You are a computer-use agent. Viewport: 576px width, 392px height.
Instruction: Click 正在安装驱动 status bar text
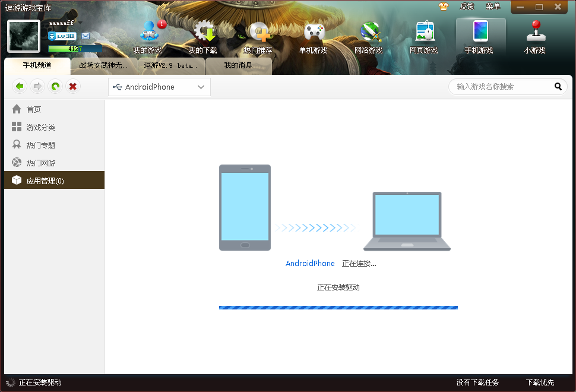coord(40,382)
